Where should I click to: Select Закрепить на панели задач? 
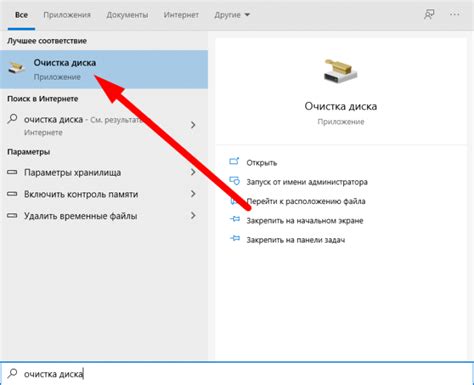[x=296, y=240]
